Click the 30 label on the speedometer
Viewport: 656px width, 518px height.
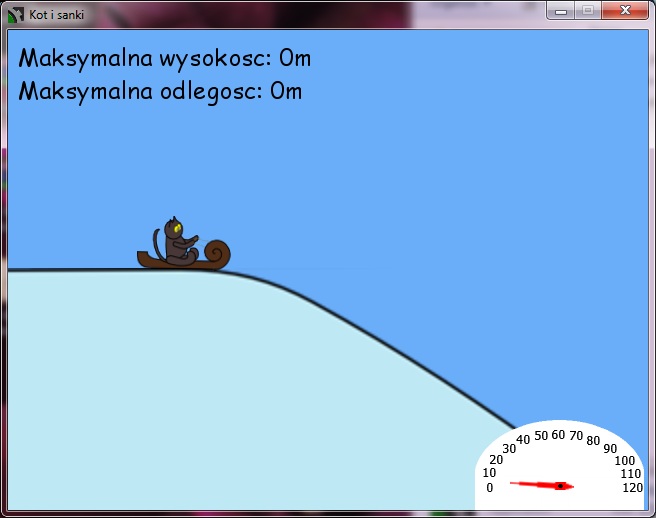pyautogui.click(x=509, y=448)
